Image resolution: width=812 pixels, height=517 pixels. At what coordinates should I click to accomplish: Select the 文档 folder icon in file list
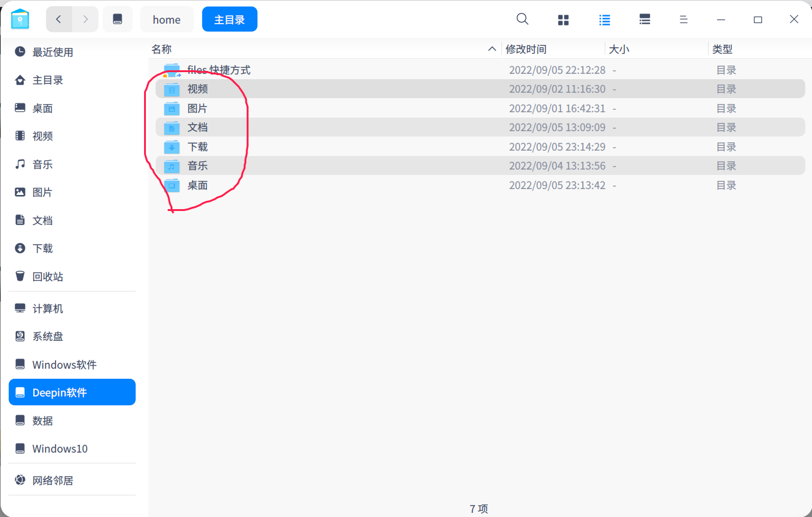172,128
